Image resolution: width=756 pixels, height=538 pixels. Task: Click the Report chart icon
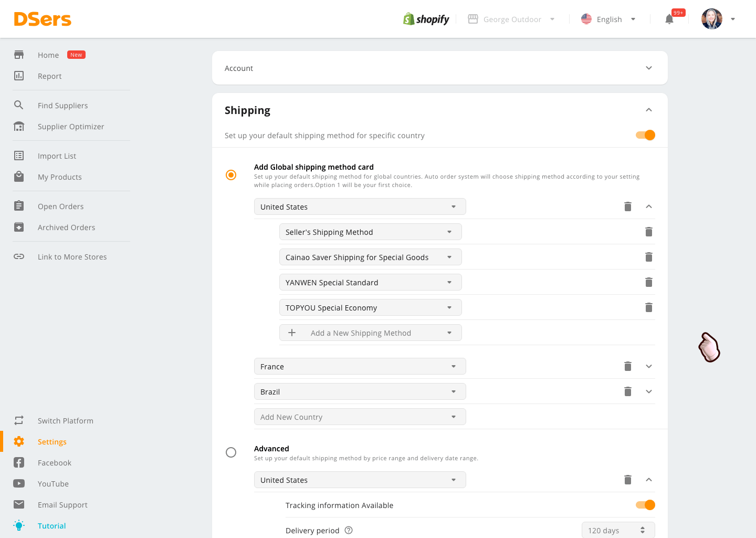click(x=19, y=76)
